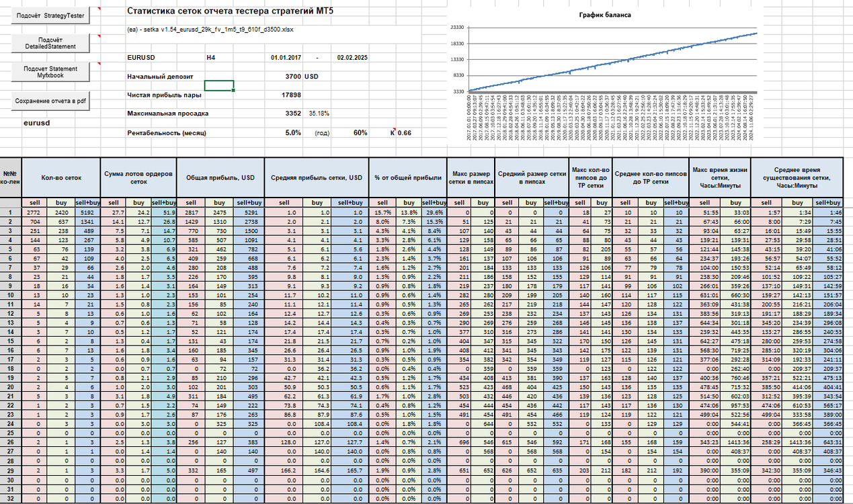Select the profit share 29.6% cell

434,212
